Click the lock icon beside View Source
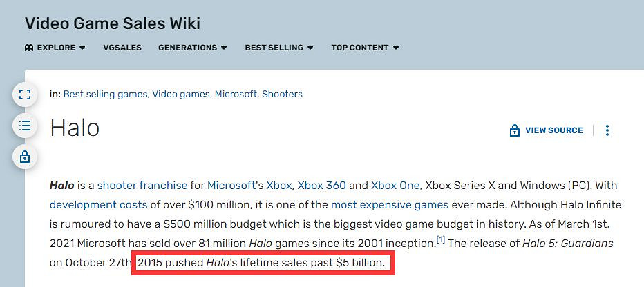Viewport: 644px width, 287px height. click(x=514, y=130)
